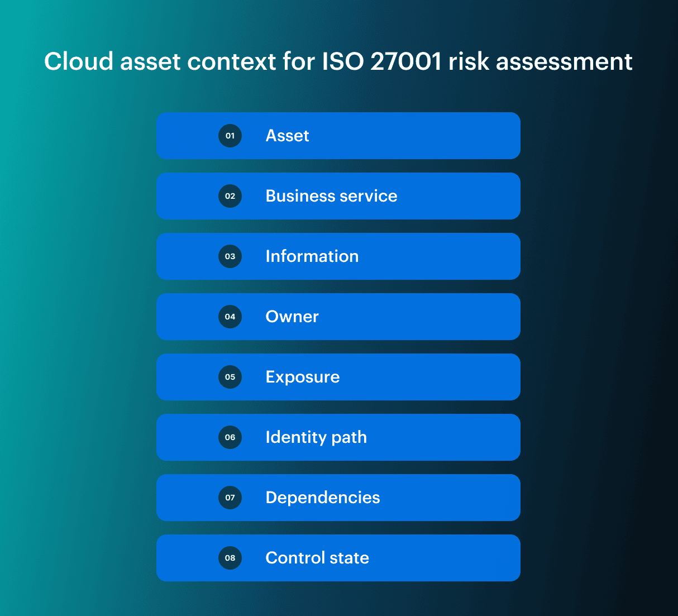Select the 'Business service' label
The height and width of the screenshot is (616, 678).
pyautogui.click(x=331, y=196)
